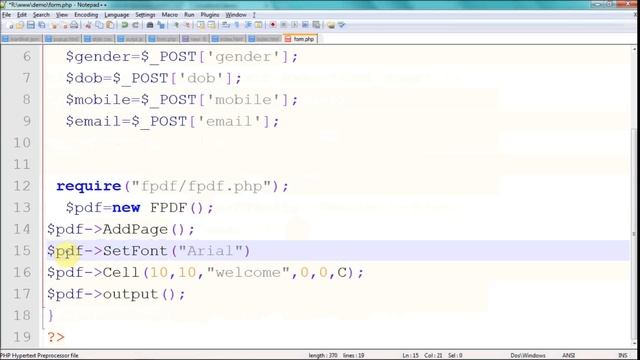The image size is (640, 360).
Task: Click the "Arial" string in SetFont
Action: click(x=210, y=251)
